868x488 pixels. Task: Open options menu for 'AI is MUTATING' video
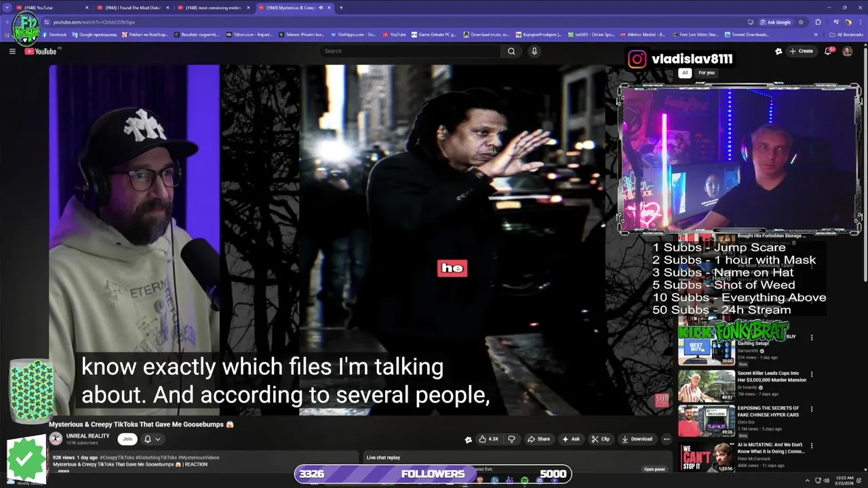[812, 445]
